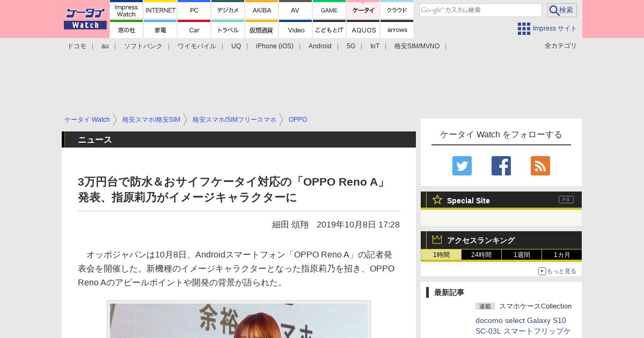Viewport: 644px width, 338px height.
Task: Click OPPO breadcrumb link
Action: [x=298, y=120]
